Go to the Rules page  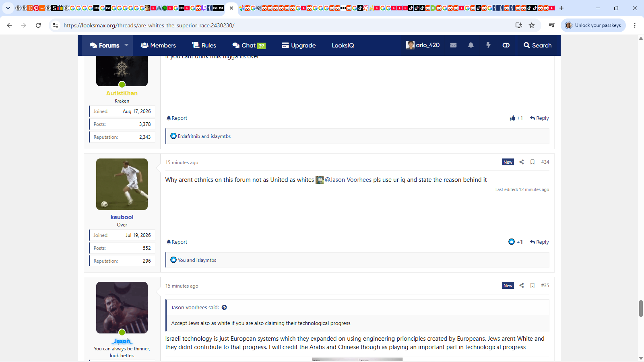(204, 45)
